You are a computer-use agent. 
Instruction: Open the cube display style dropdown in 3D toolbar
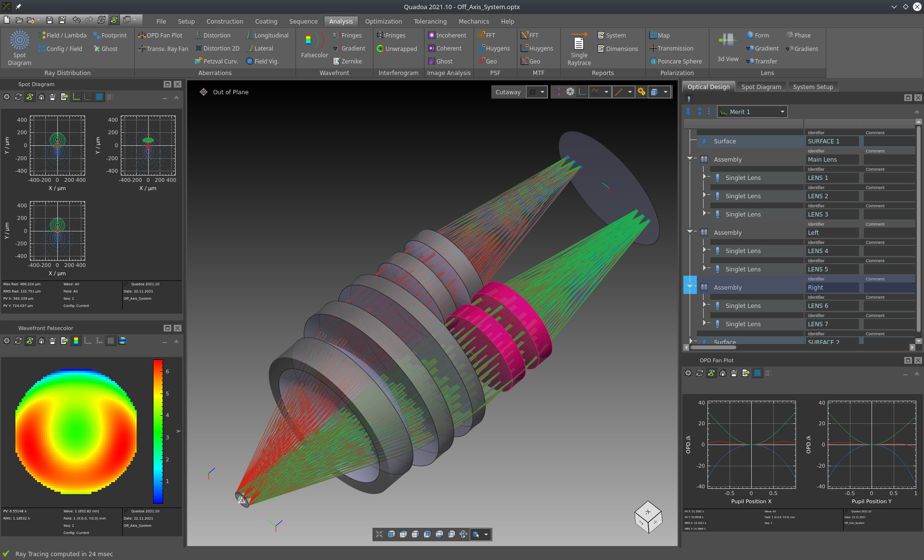[x=666, y=92]
